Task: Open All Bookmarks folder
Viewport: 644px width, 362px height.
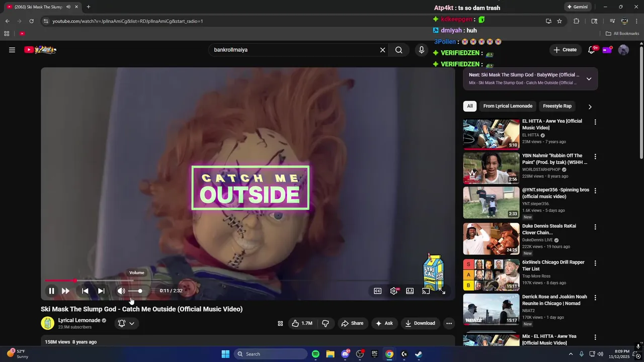Action: pos(622,34)
